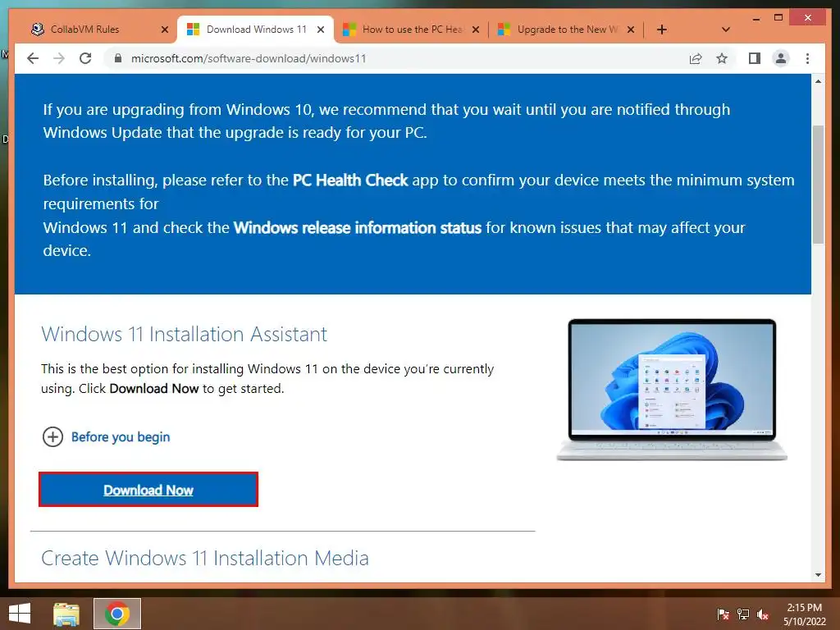Open the network tray icon
Screen dimensions: 840x630
point(743,614)
